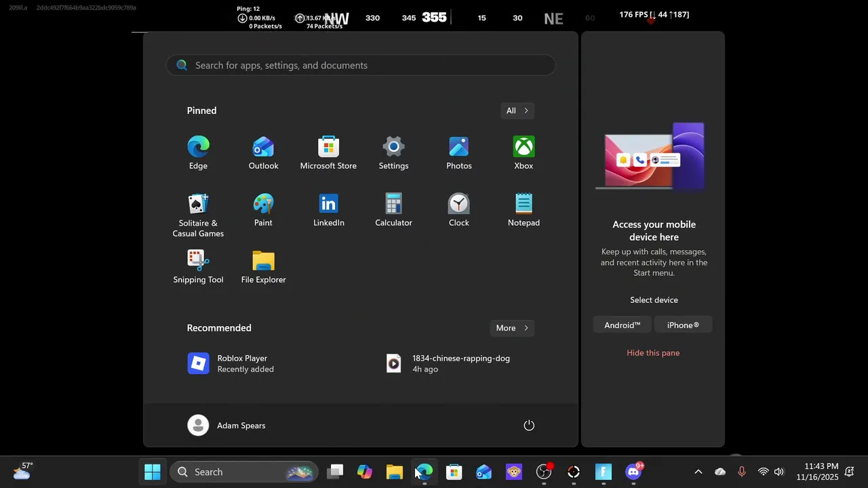Switch to Edge on the taskbar

pos(425,472)
